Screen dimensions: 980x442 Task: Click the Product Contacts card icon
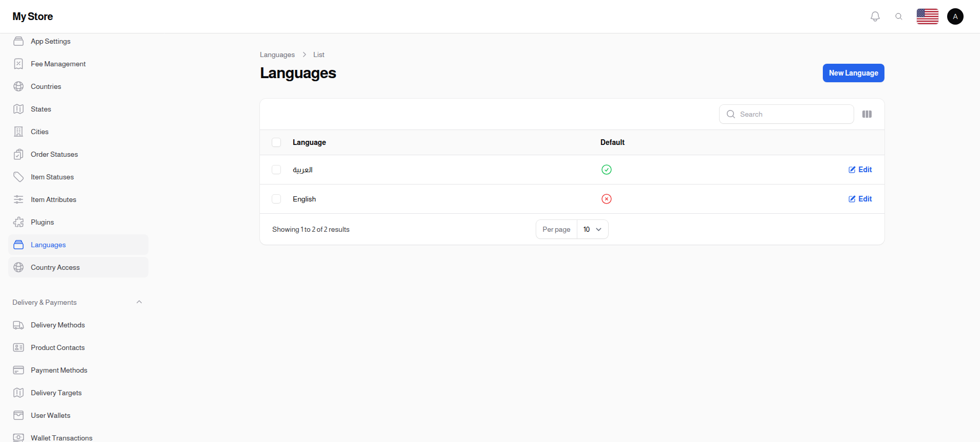pos(18,347)
